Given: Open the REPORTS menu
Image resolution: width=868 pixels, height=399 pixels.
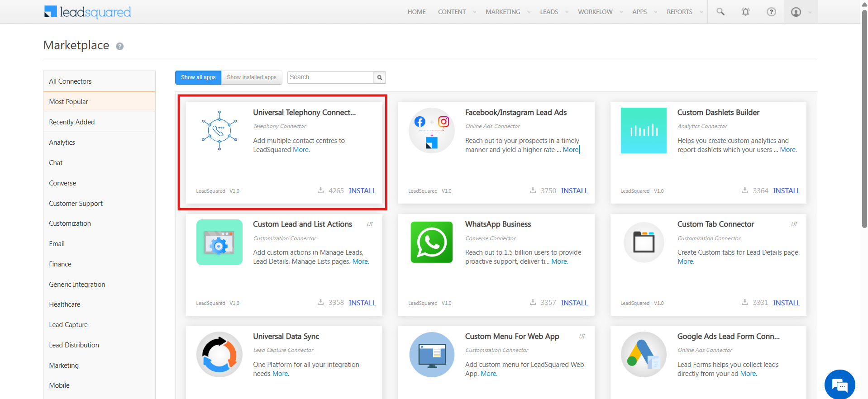Looking at the screenshot, I should pyautogui.click(x=679, y=12).
